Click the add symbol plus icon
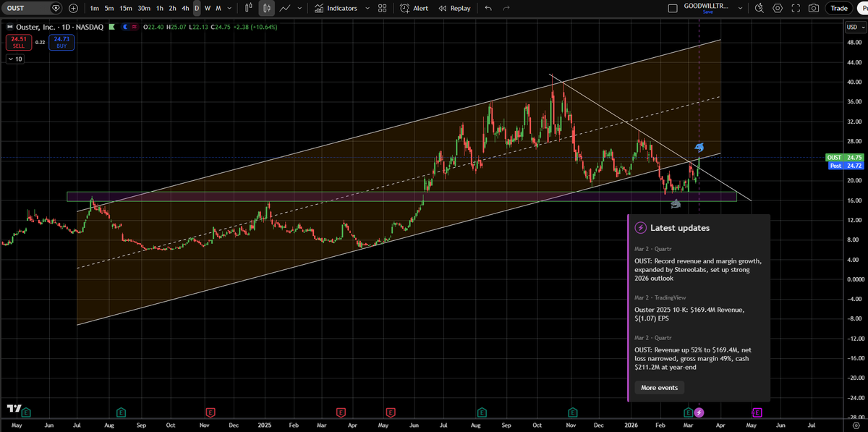The height and width of the screenshot is (432, 868). coord(73,8)
